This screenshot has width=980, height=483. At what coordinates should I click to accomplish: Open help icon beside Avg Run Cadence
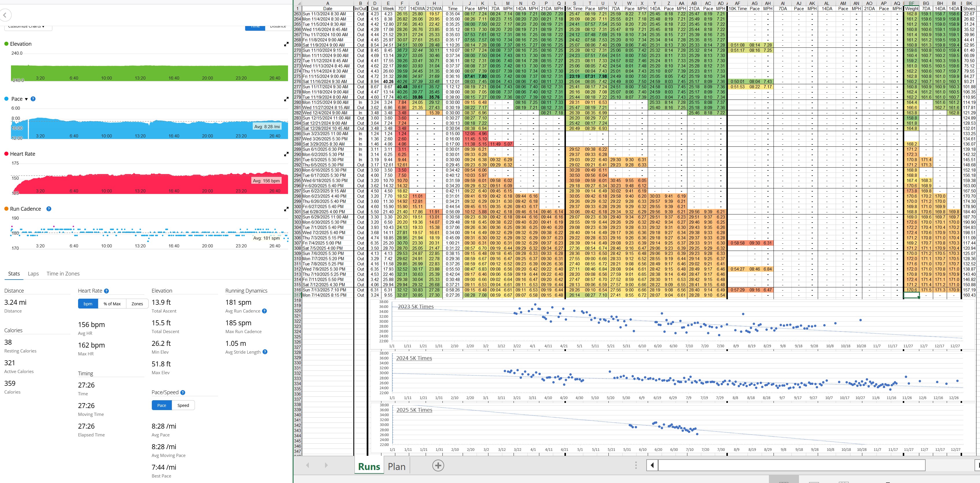(264, 311)
